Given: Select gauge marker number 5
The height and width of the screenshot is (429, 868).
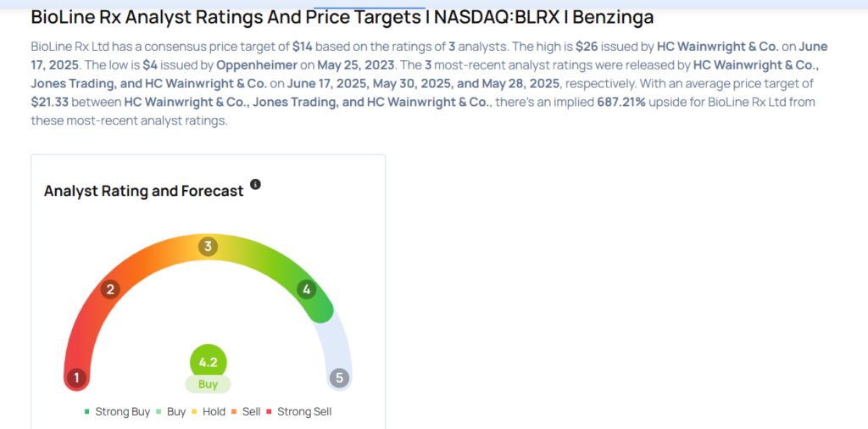Looking at the screenshot, I should [339, 377].
